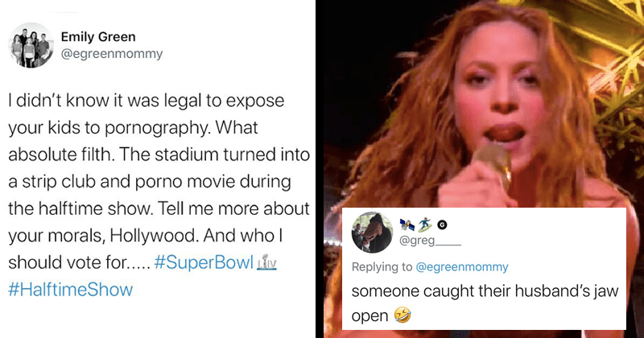Open the @egreenmommy mention in the reply
The image size is (644, 338).
click(x=462, y=267)
